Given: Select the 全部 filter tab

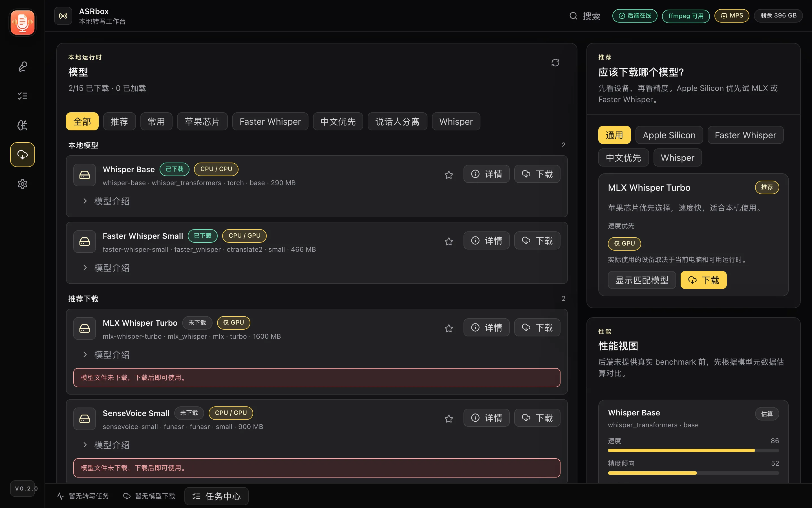Looking at the screenshot, I should coord(82,121).
